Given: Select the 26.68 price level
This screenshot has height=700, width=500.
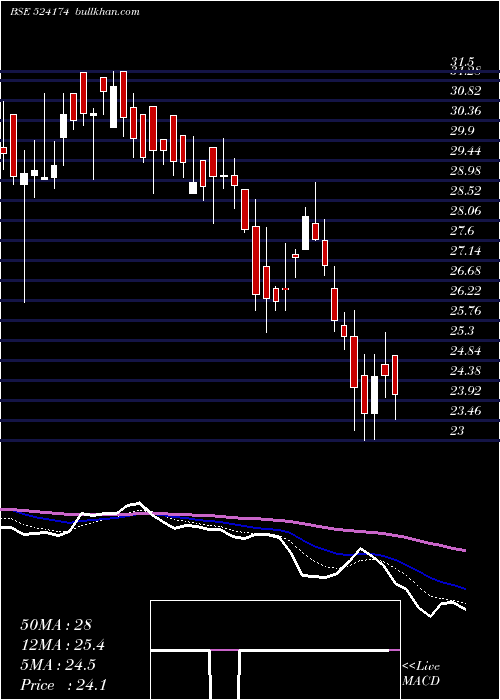Looking at the screenshot, I should (466, 271).
